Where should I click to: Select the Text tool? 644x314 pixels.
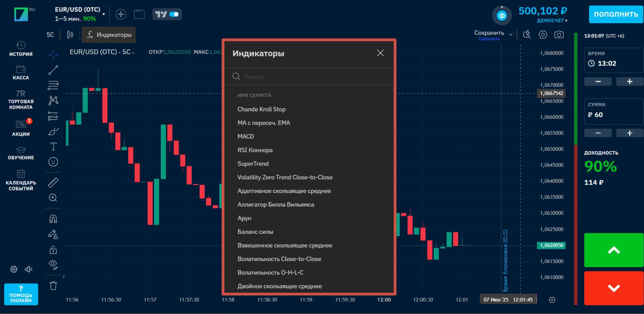[x=53, y=147]
